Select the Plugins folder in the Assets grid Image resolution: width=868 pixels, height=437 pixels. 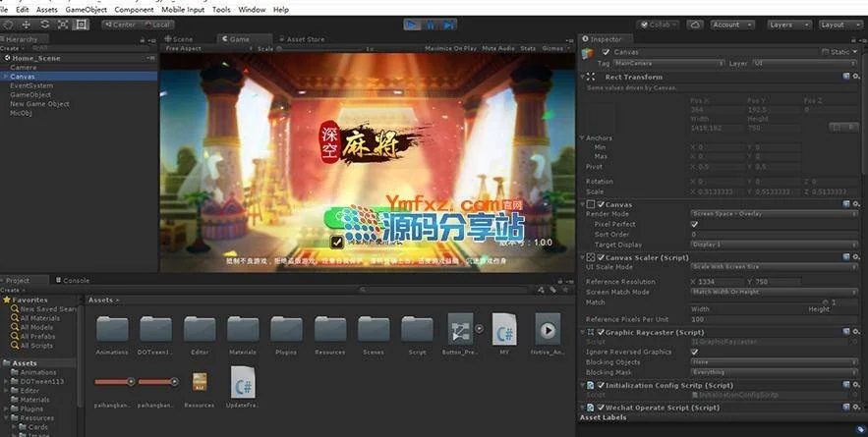[x=286, y=329]
